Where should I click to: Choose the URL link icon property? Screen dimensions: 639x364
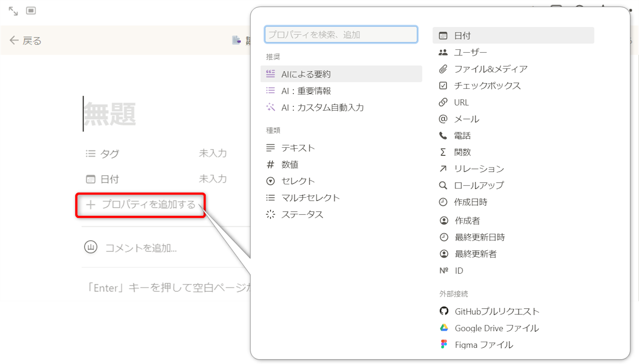(461, 102)
